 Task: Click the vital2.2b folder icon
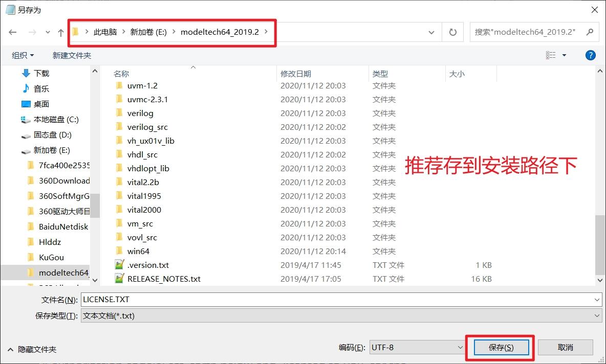(x=119, y=182)
